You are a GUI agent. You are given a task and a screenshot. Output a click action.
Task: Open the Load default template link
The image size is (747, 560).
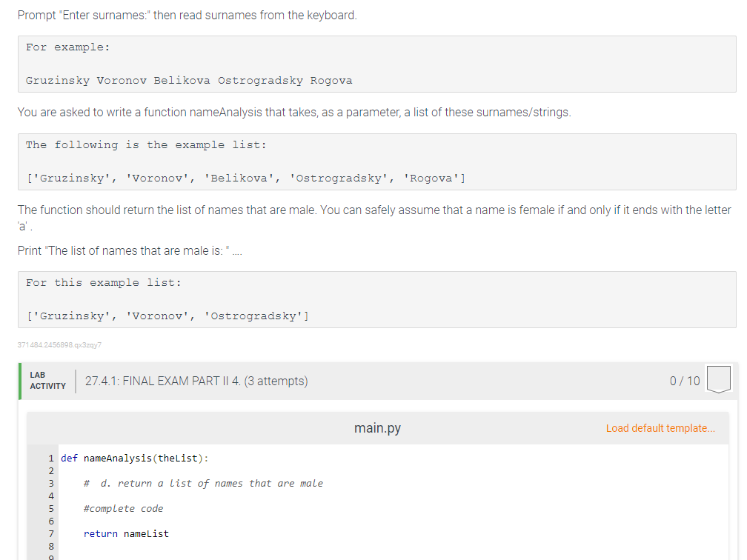tap(660, 428)
